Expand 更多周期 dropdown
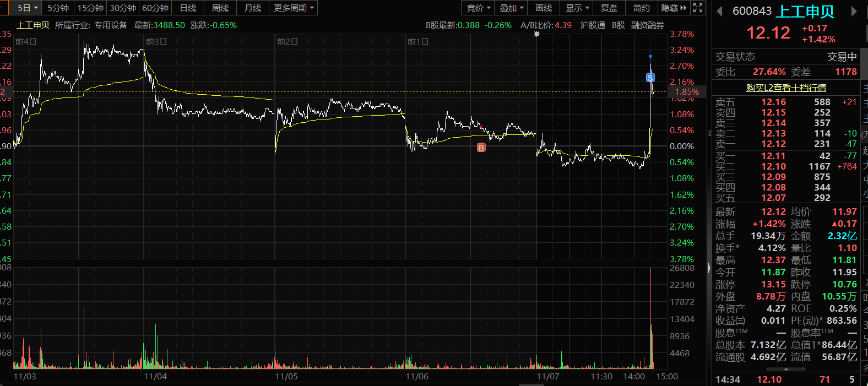 (294, 8)
